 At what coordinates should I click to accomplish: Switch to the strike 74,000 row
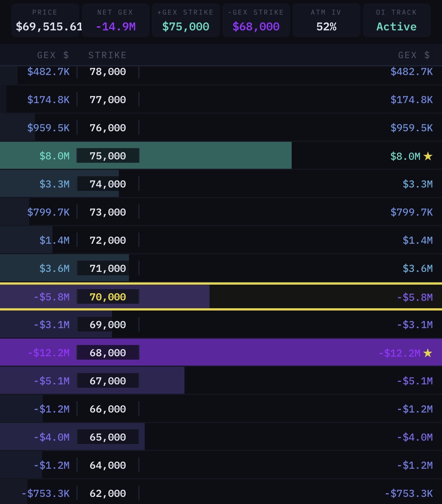pyautogui.click(x=221, y=184)
